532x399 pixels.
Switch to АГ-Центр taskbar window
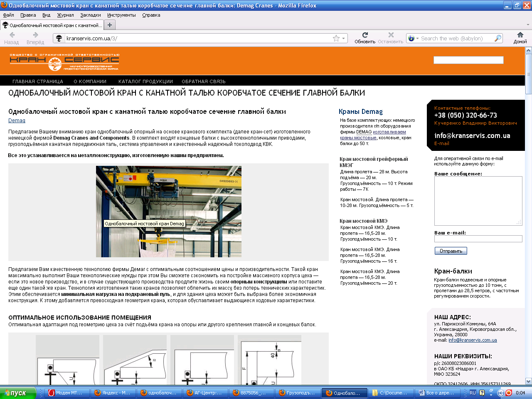coord(205,393)
